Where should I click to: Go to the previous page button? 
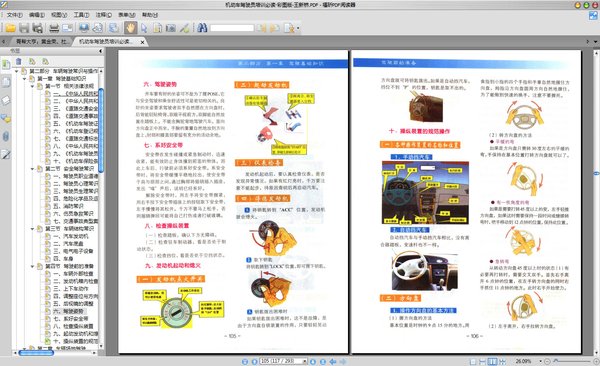254,361
